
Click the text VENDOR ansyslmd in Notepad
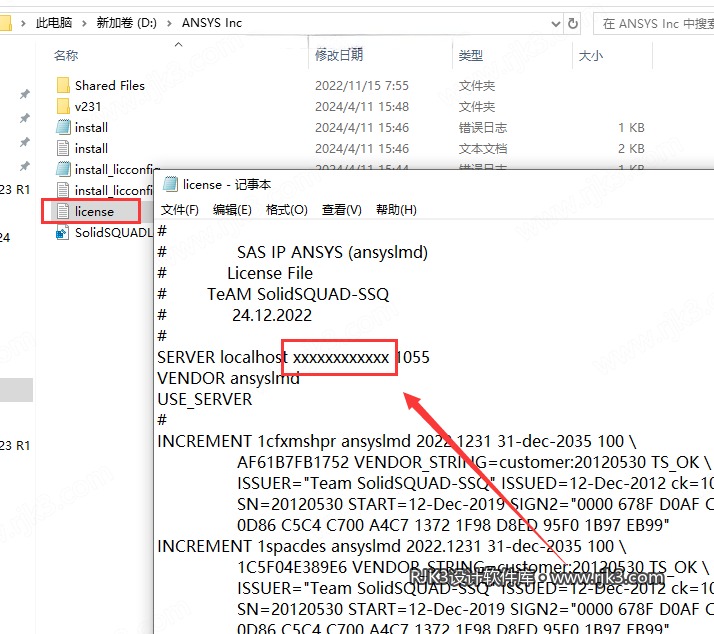[x=228, y=378]
